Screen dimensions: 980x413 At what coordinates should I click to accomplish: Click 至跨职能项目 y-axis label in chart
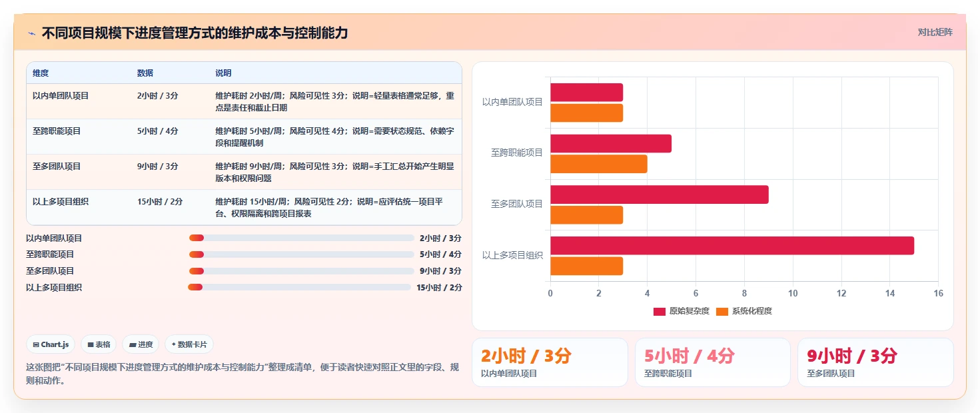coord(517,153)
